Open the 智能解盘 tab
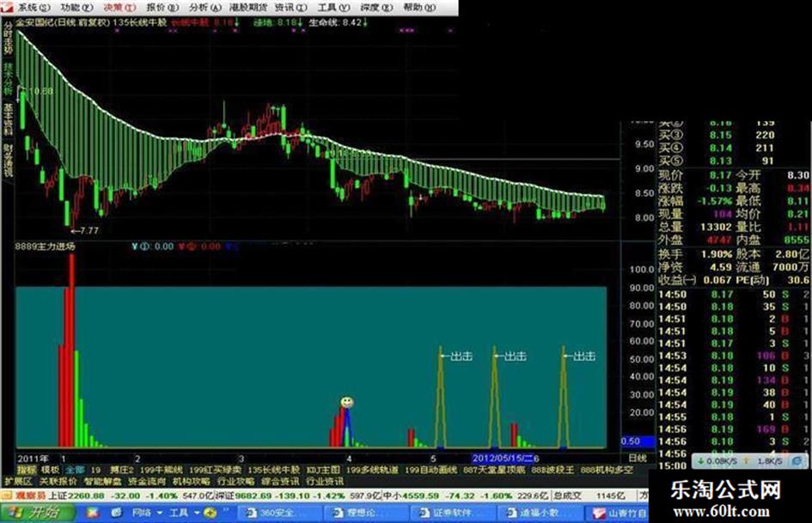Screen dimensions: 812x523 (x=102, y=482)
